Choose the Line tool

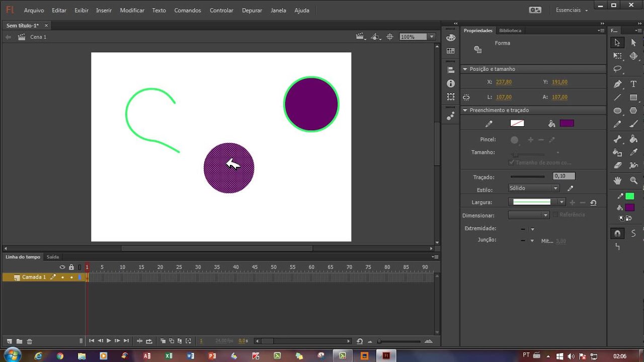pyautogui.click(x=617, y=98)
